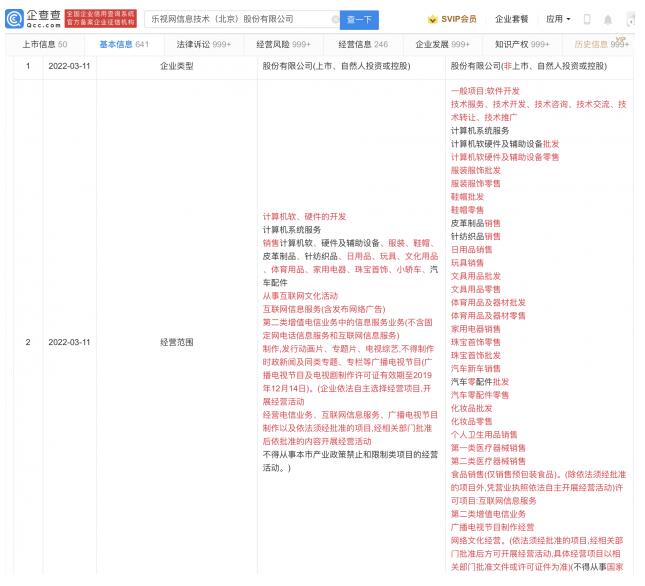Click the text 计算机软硬件及辅助设备批发
The height and width of the screenshot is (586, 645).
(x=505, y=144)
